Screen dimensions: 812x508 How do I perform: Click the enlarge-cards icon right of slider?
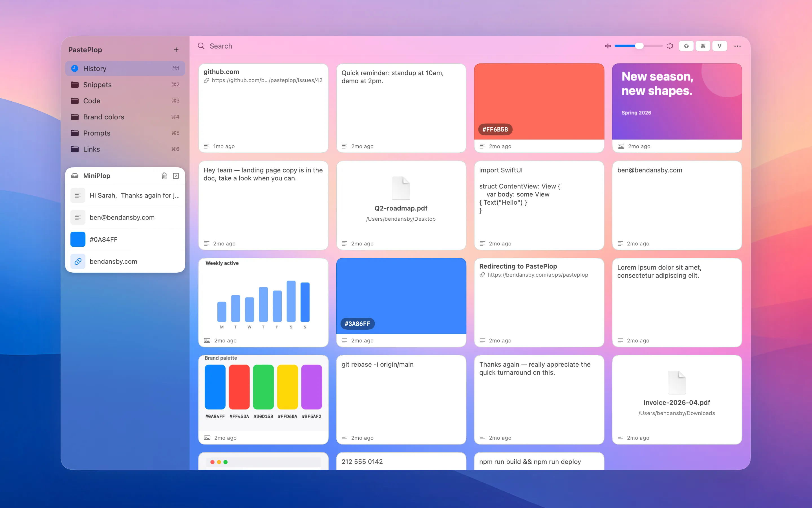click(x=670, y=46)
